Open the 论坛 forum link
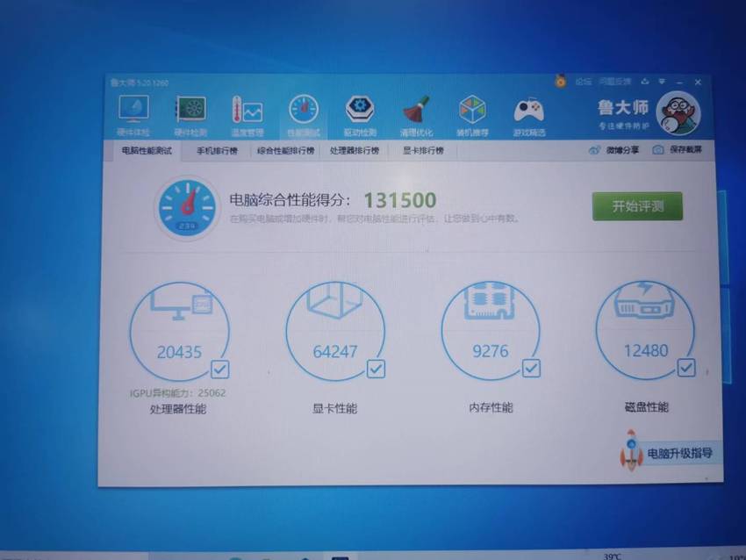Screen dimensions: 746x560 pyautogui.click(x=583, y=82)
